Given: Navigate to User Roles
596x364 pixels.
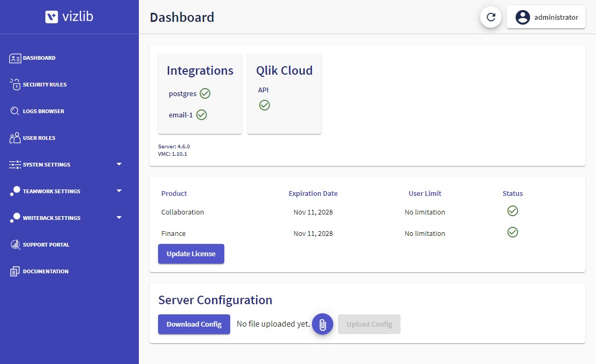Looking at the screenshot, I should pos(39,138).
